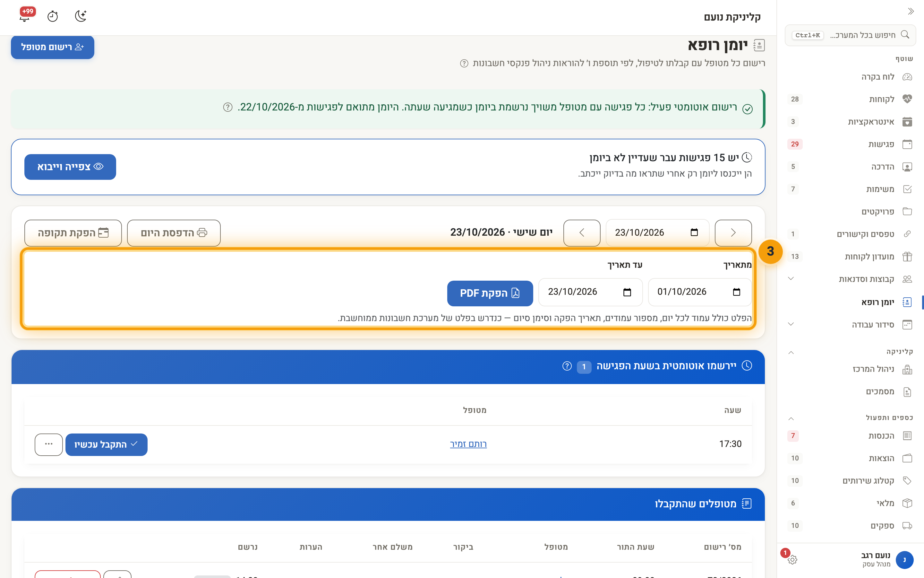924x578 pixels.
Task: Click the רישום מטופל button
Action: tap(52, 47)
